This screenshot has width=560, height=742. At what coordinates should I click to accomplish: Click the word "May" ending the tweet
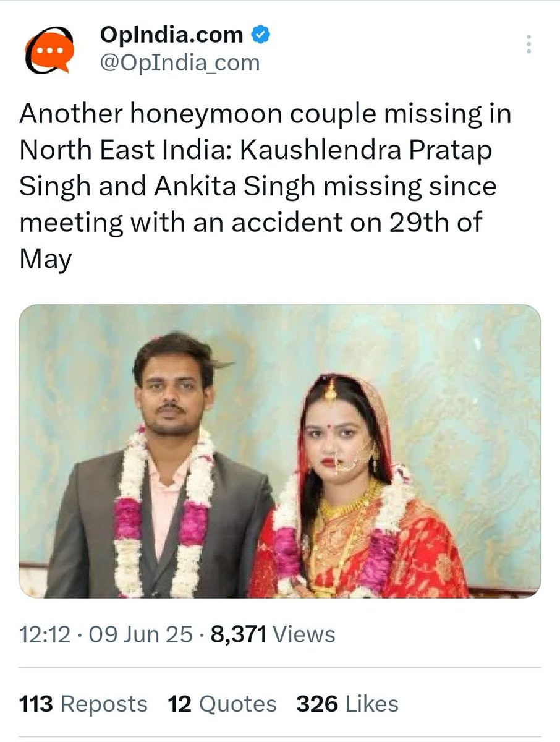pos(46,258)
